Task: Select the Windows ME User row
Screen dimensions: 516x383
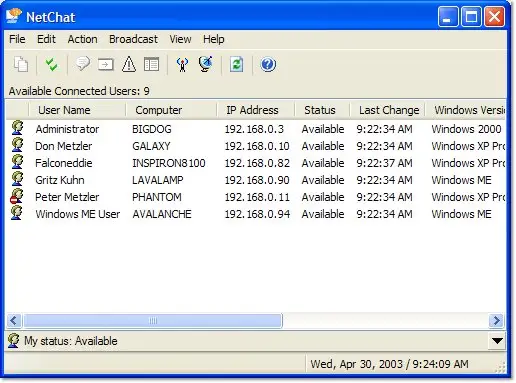Action: [256, 214]
